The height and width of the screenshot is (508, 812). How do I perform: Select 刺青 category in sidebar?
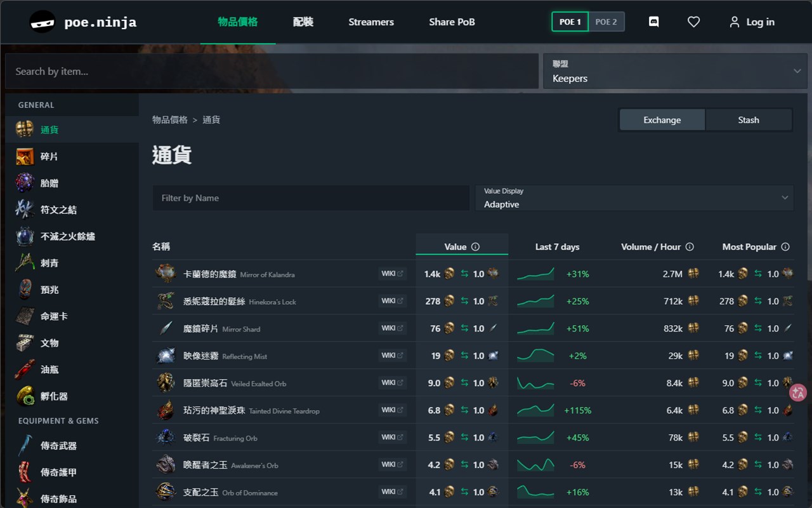(72, 263)
